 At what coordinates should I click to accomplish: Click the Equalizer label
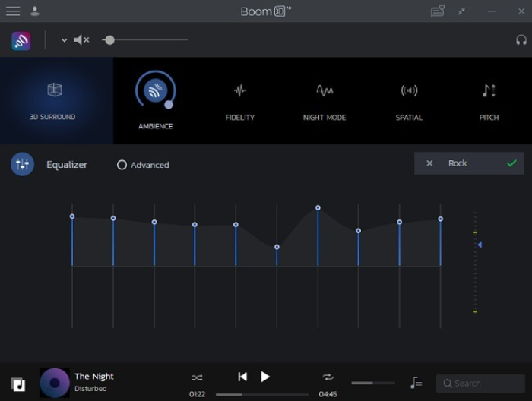[x=67, y=165]
